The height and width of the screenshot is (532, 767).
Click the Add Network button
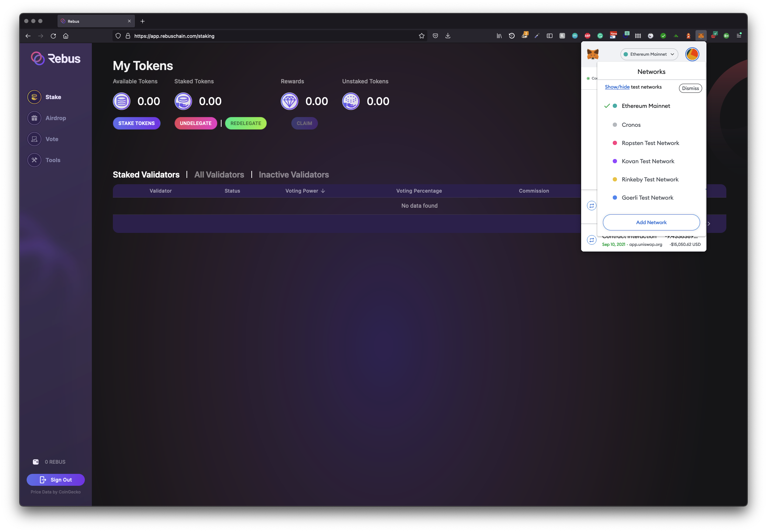pos(651,222)
